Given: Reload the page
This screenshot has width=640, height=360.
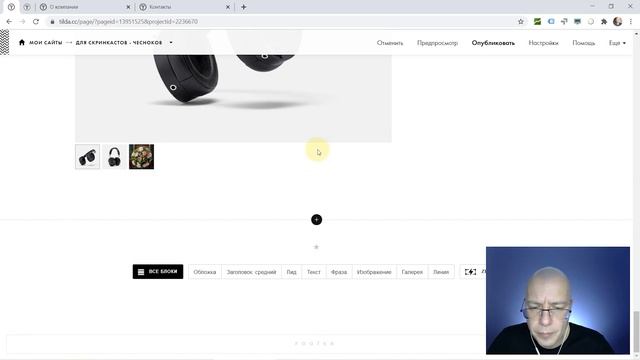Looking at the screenshot, I should tap(36, 22).
